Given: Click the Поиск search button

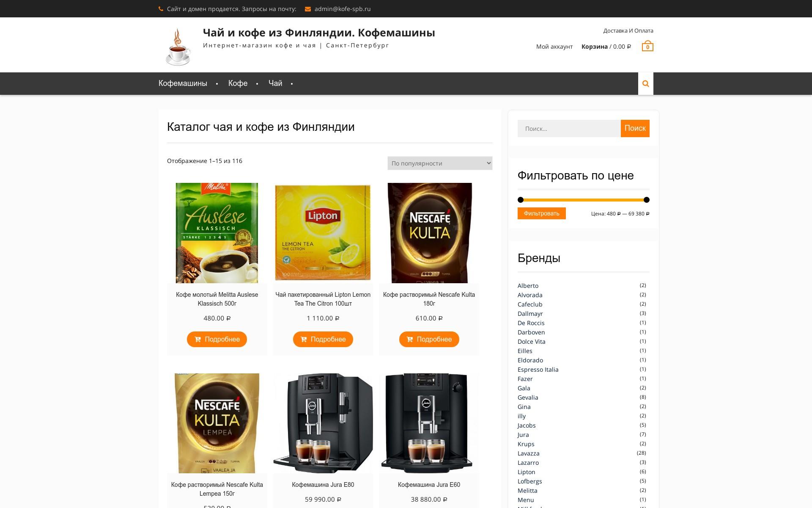Looking at the screenshot, I should [635, 128].
